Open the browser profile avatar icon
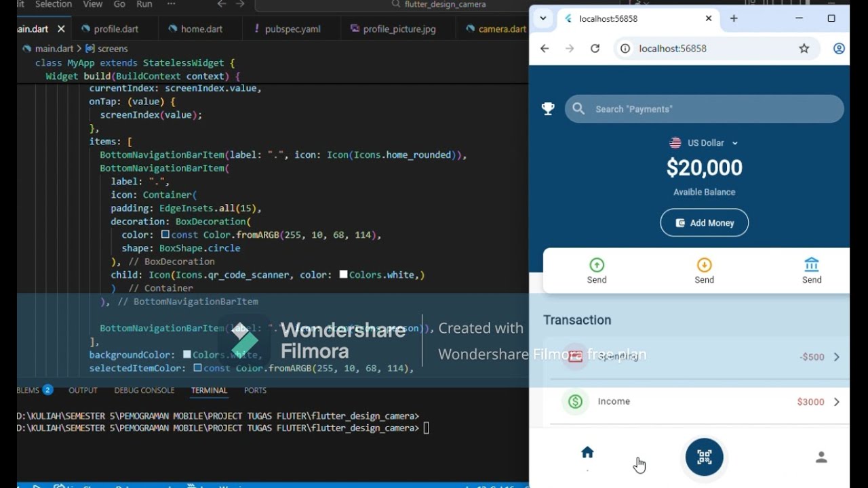The image size is (868, 488). [x=839, y=48]
